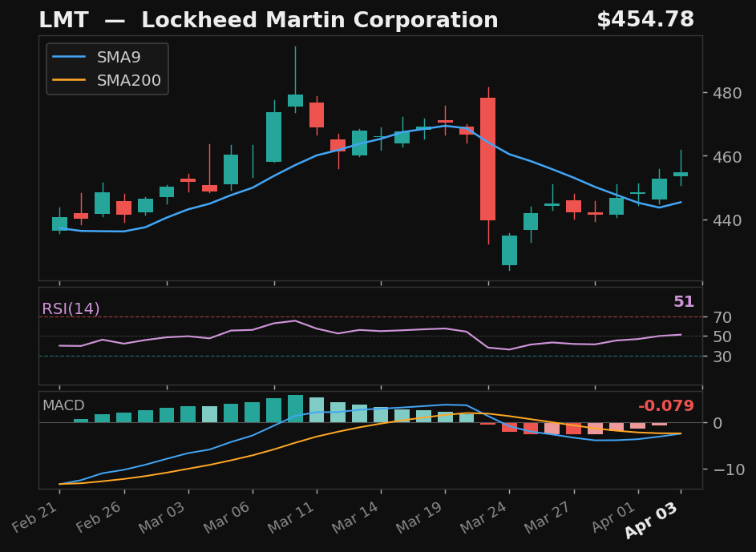The width and height of the screenshot is (756, 552).
Task: Click the tallest MACD histogram bar
Action: pyautogui.click(x=296, y=409)
